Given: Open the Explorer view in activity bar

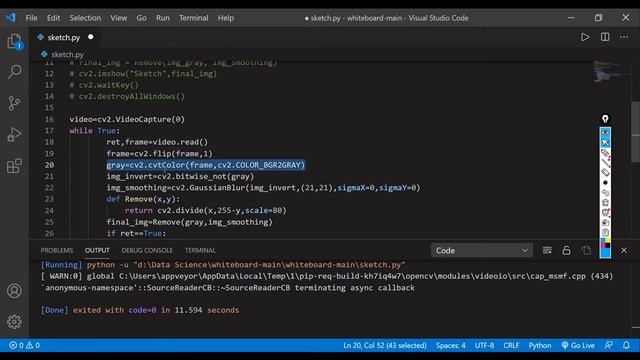Looking at the screenshot, I should pyautogui.click(x=14, y=41).
